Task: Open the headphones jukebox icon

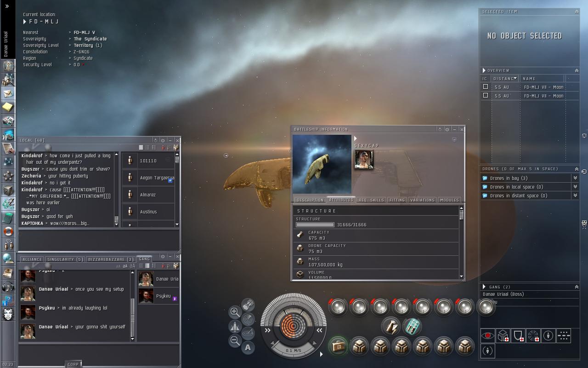Action: pyautogui.click(x=8, y=287)
